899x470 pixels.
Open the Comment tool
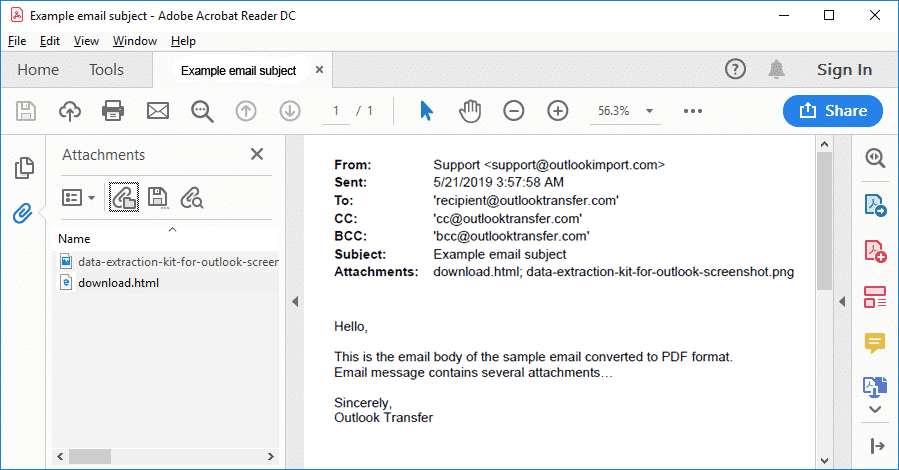coord(875,343)
